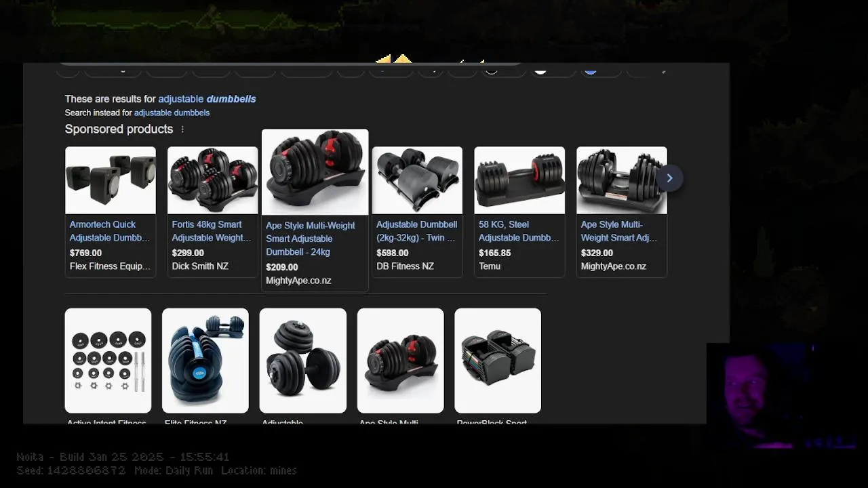
Task: Open the Elite Fitness NZ blue dumbbell thumbnail
Action: click(x=205, y=361)
